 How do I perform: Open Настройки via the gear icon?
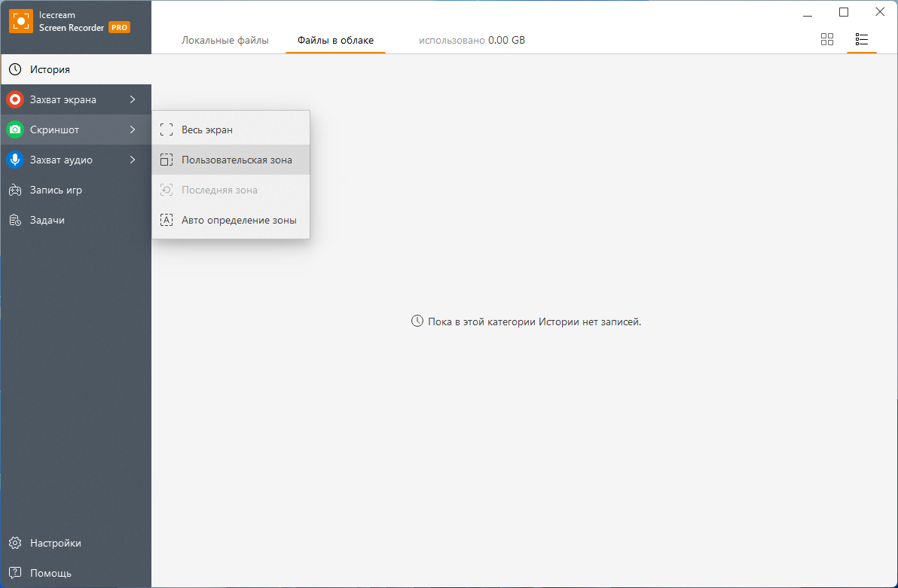(x=15, y=543)
